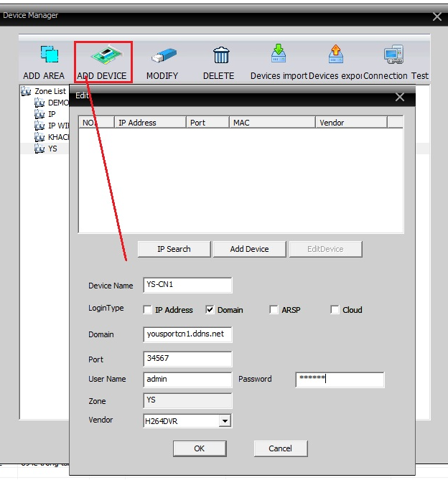Close the Edit dialog window
This screenshot has height=480, width=448.
[x=400, y=97]
